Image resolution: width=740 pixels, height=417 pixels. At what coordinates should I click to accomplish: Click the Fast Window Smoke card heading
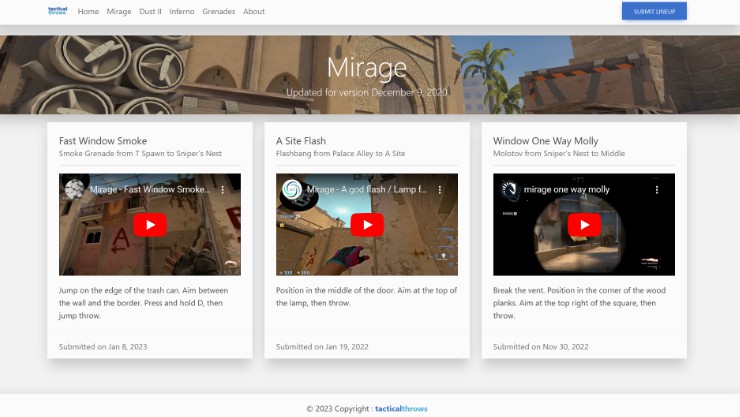click(x=103, y=141)
